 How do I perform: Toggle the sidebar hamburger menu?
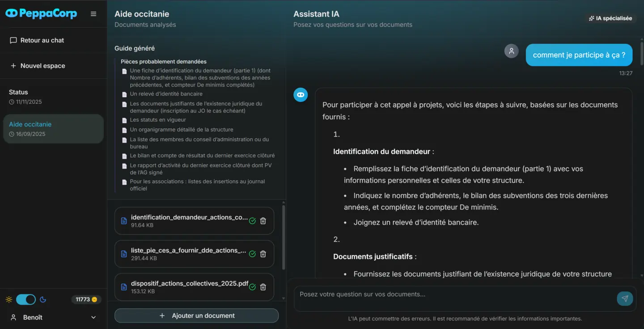coord(93,14)
